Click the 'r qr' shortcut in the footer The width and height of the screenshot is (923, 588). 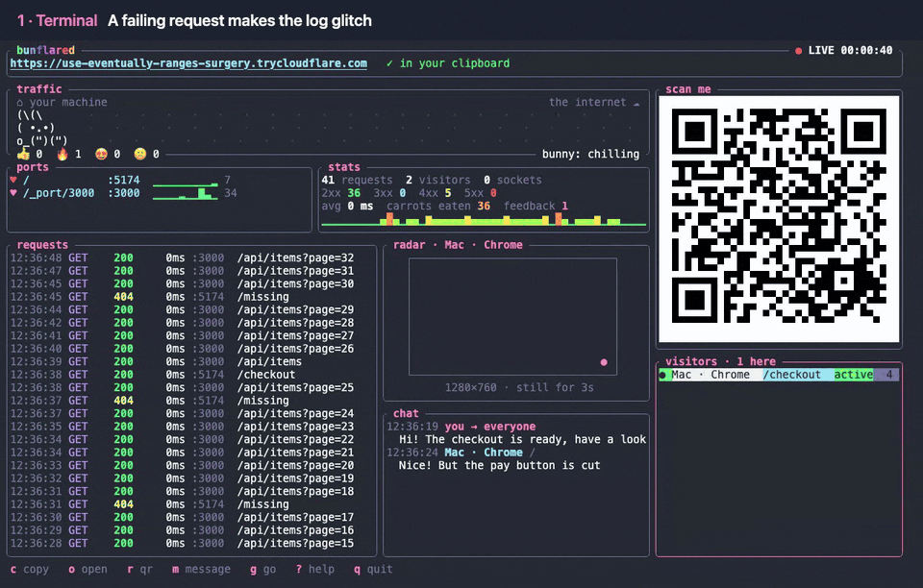(139, 569)
